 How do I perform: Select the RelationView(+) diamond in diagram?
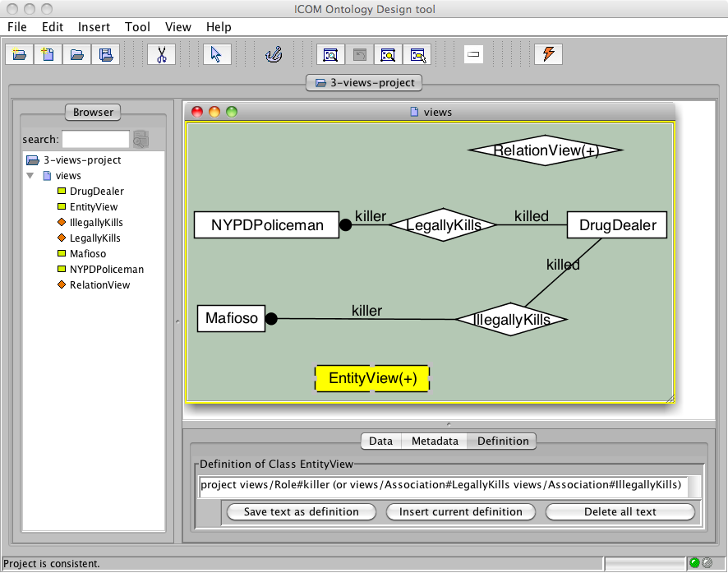545,150
